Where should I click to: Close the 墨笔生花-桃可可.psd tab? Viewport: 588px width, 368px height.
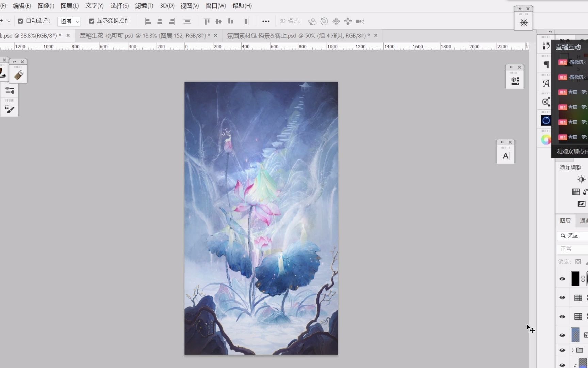[x=215, y=35]
